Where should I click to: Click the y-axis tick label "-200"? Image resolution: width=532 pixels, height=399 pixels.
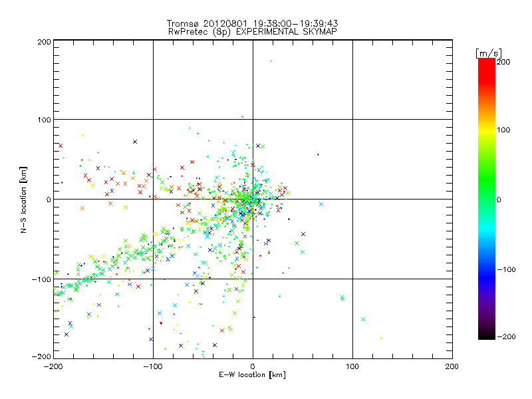click(41, 356)
